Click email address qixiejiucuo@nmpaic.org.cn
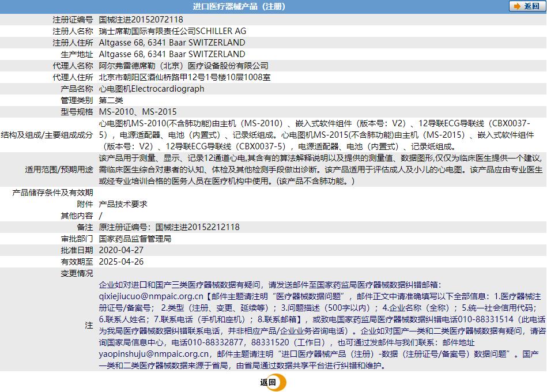 (151, 296)
